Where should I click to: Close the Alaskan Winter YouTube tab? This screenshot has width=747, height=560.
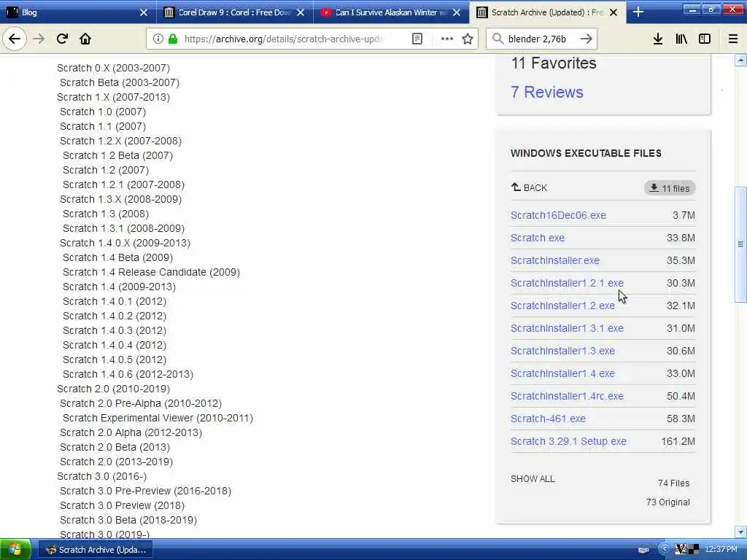[x=457, y=12]
